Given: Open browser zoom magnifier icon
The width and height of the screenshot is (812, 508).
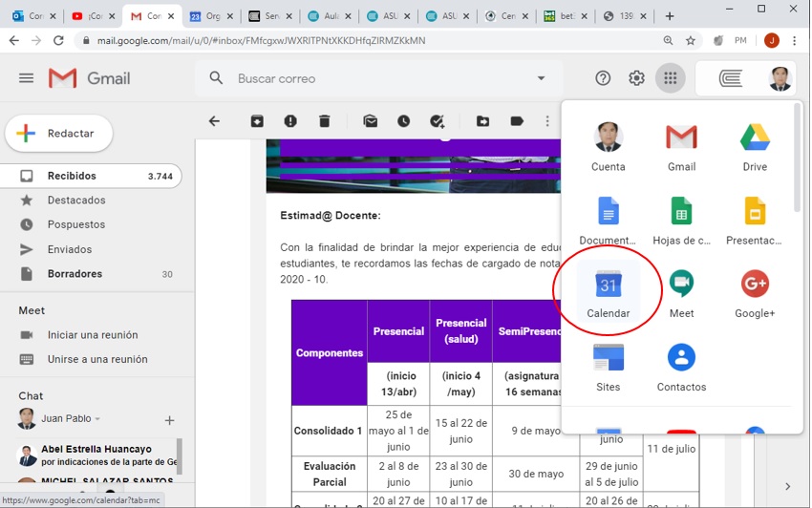Looking at the screenshot, I should pyautogui.click(x=668, y=40).
